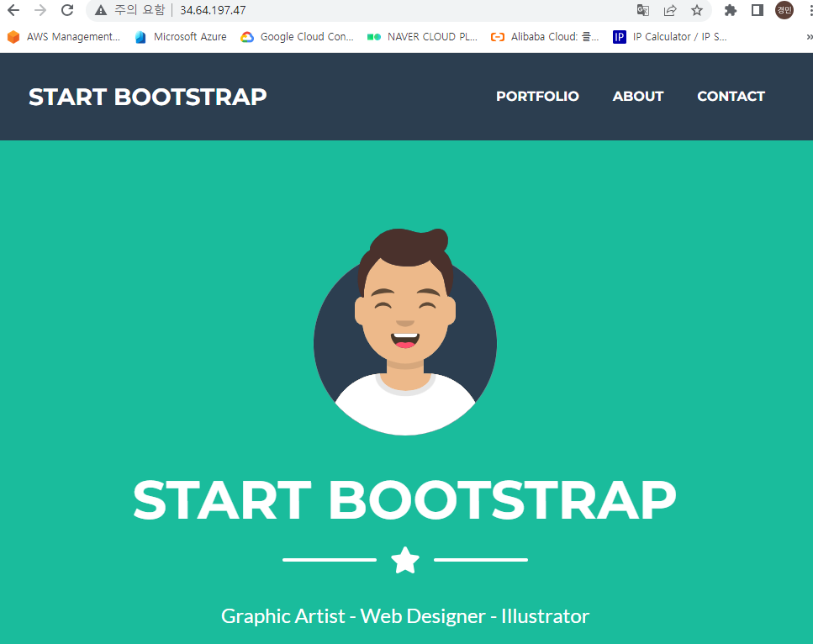Reload the page with the refresh icon

[67, 10]
